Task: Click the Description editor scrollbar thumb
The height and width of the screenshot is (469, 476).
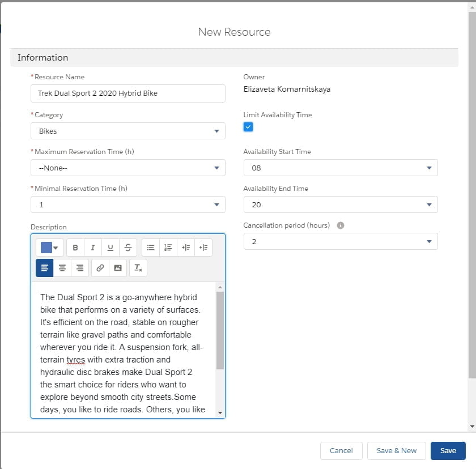Action: click(x=220, y=330)
